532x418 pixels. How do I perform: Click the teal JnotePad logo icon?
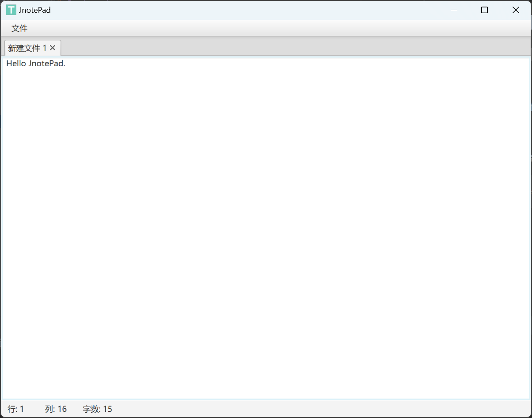[10, 9]
